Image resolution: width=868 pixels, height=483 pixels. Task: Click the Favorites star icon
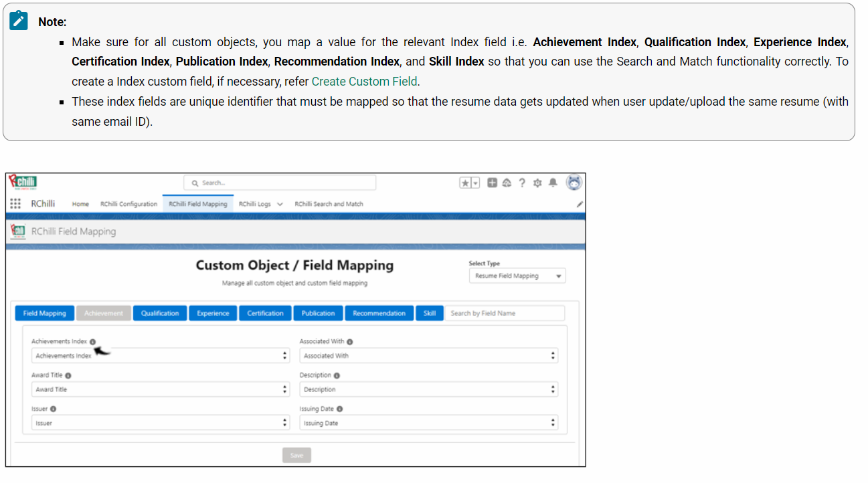tap(465, 183)
